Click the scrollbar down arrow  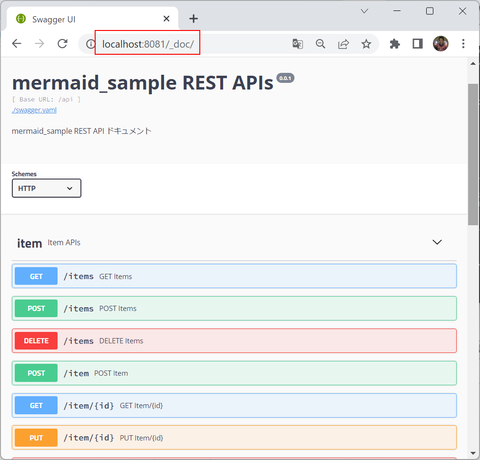(473, 453)
